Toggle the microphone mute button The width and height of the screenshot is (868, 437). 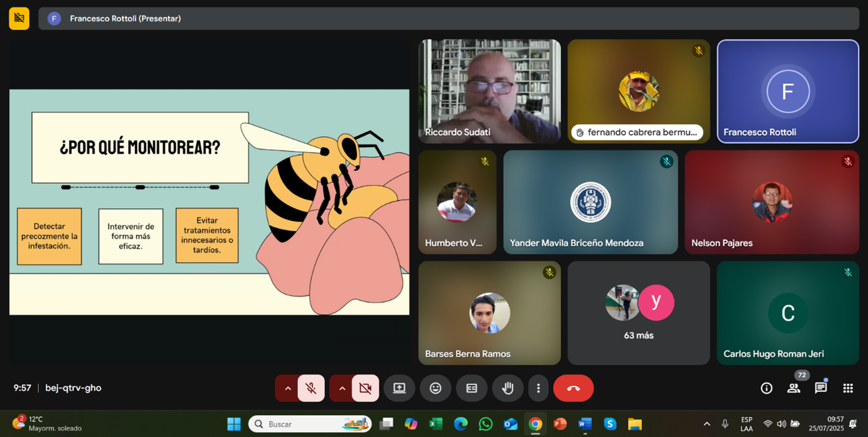(x=311, y=388)
